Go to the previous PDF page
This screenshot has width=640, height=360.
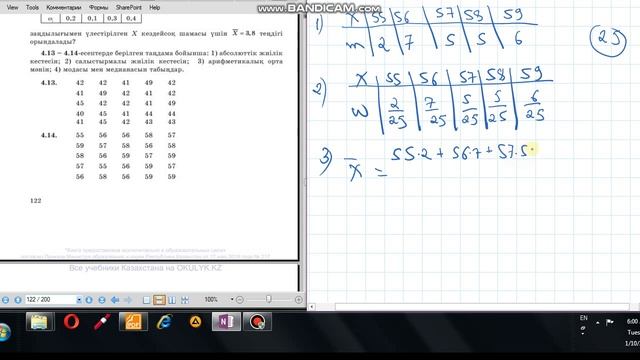(18, 300)
